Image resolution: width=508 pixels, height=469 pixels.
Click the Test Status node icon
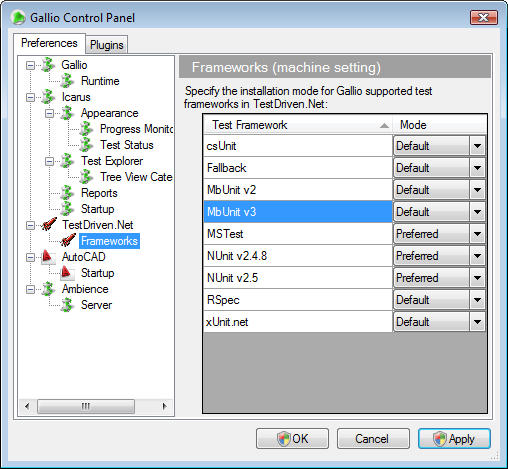tap(86, 145)
